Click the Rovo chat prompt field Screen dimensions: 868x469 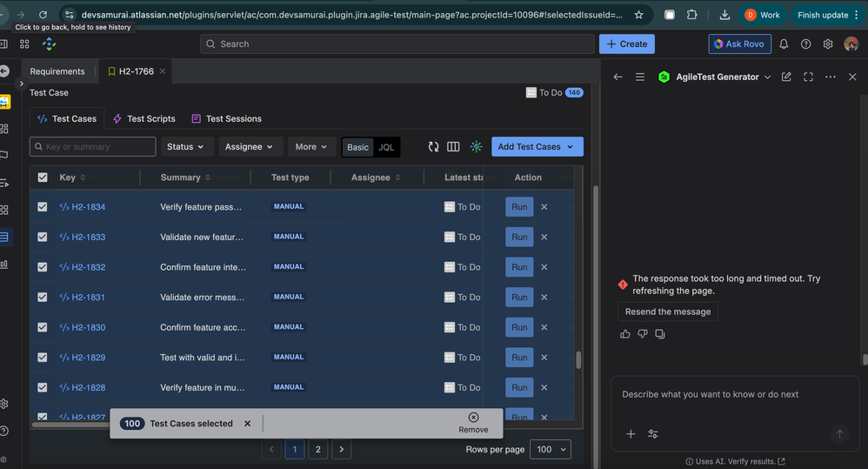(734, 395)
